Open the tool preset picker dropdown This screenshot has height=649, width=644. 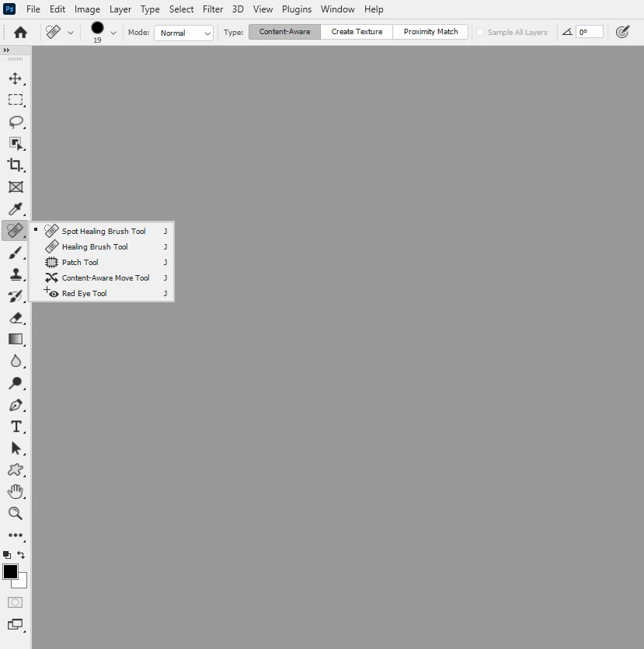(x=71, y=33)
